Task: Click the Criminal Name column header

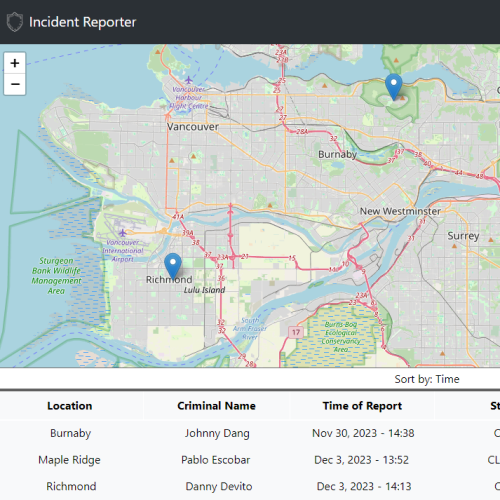Action: pyautogui.click(x=216, y=406)
